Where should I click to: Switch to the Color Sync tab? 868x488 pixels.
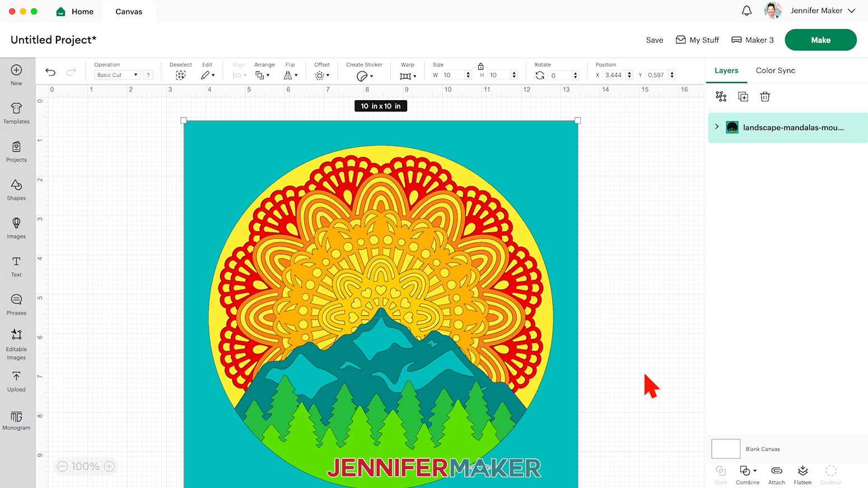pos(776,71)
